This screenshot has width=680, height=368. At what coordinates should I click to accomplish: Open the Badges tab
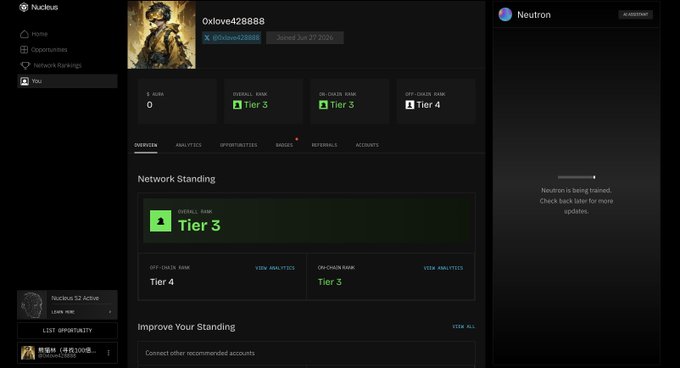pos(284,145)
